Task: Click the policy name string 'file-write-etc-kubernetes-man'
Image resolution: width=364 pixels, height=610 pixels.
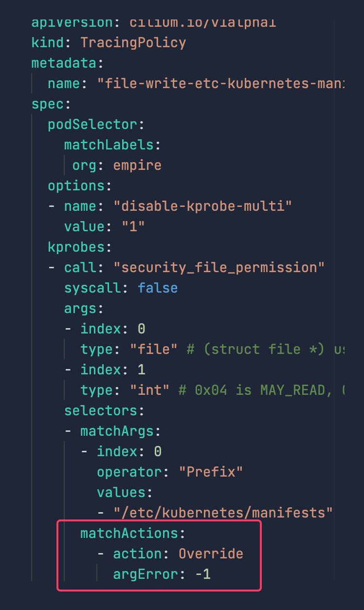Action: point(221,84)
